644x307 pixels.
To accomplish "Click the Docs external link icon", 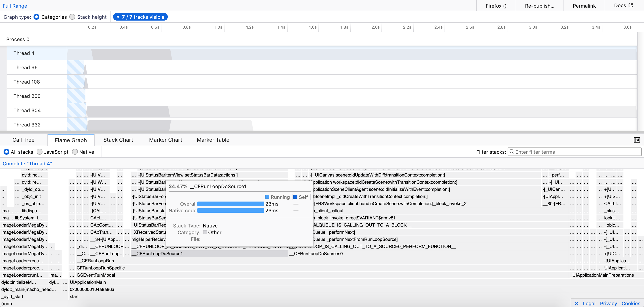I will (x=631, y=5).
